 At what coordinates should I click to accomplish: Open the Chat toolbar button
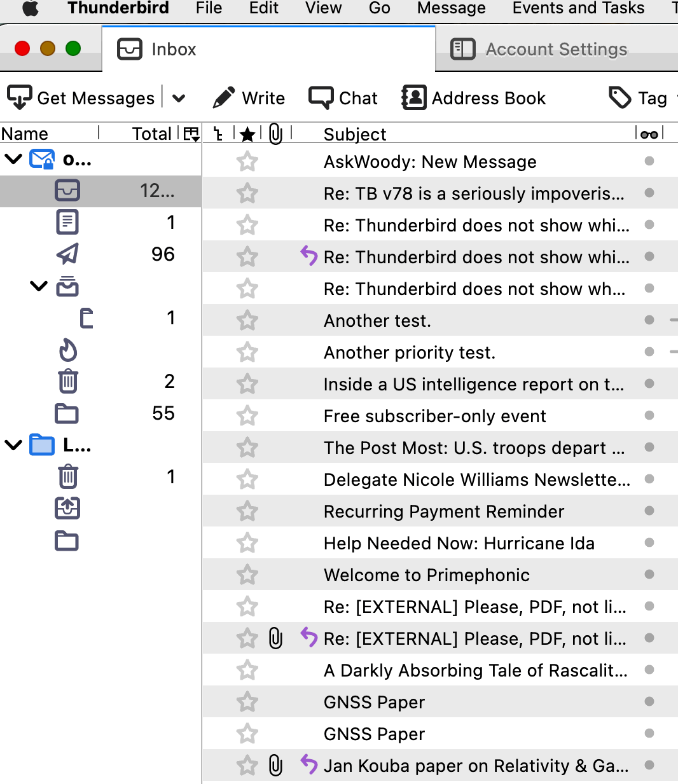pos(343,98)
